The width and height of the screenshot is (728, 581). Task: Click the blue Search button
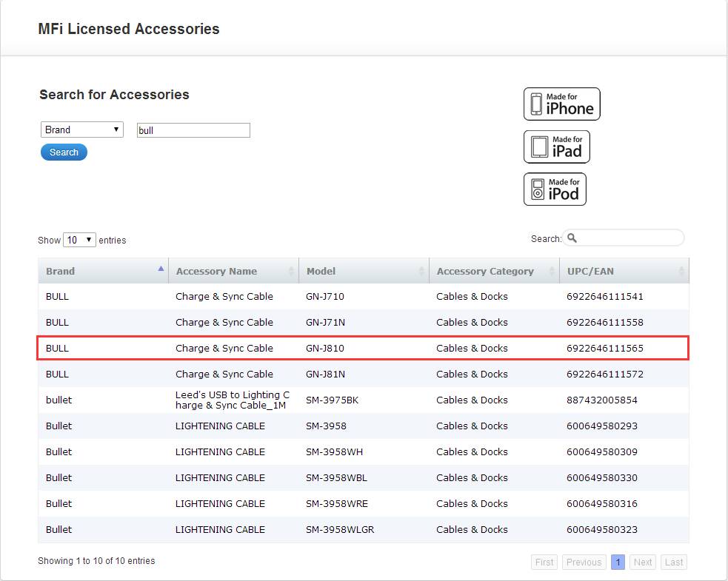pyautogui.click(x=64, y=152)
